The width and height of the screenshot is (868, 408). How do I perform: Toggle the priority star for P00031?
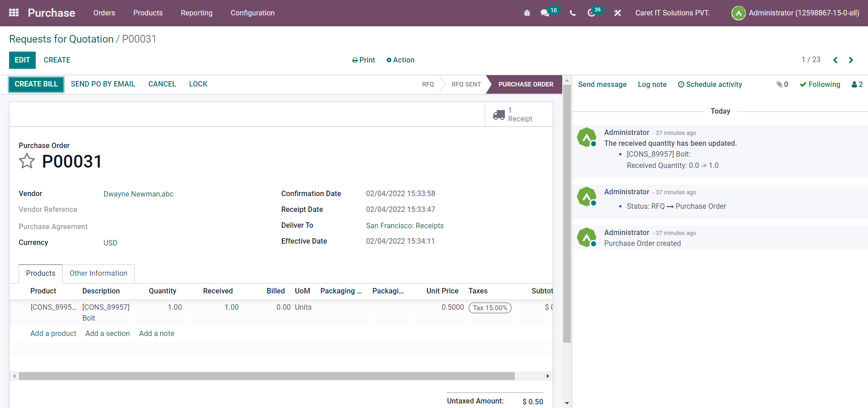click(27, 161)
